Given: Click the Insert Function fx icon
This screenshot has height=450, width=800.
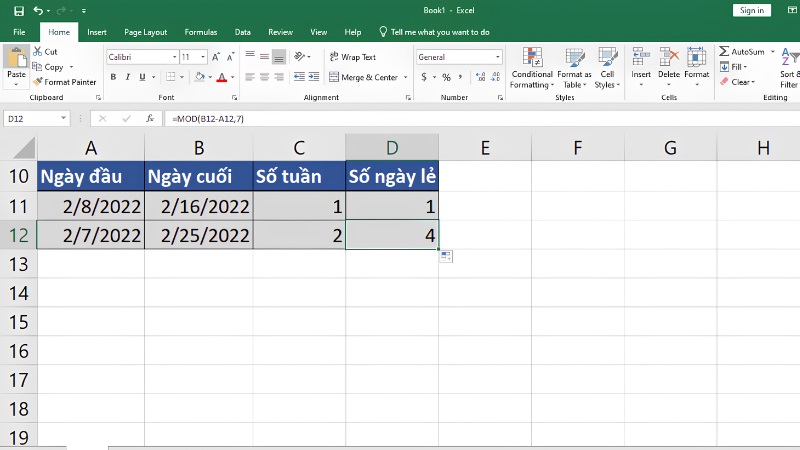Looking at the screenshot, I should (x=149, y=118).
